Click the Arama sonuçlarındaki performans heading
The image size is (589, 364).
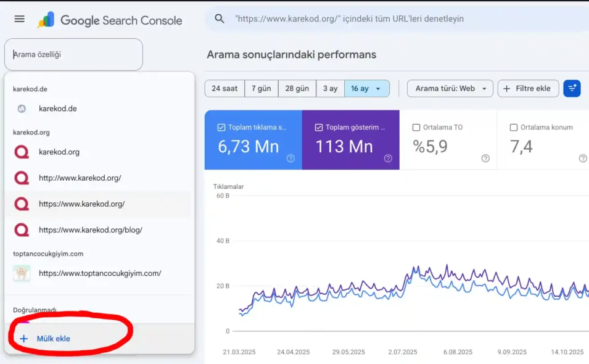click(x=292, y=54)
